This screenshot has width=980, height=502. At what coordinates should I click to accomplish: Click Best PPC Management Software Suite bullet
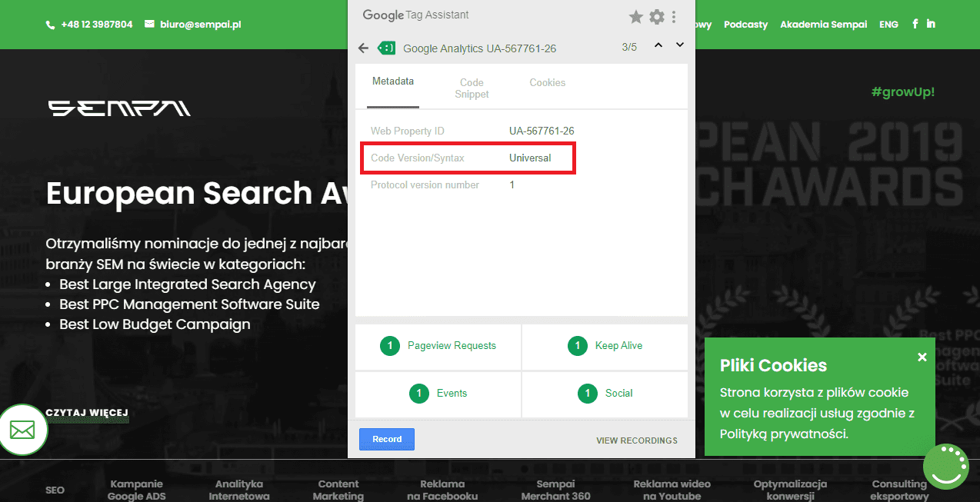tap(189, 304)
